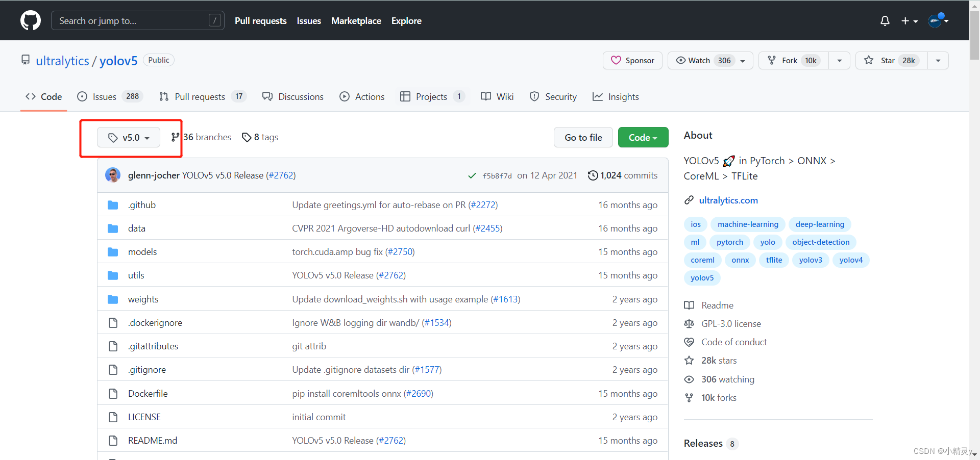View the 306 watching link
Screen dimensions: 980x460
click(719, 379)
